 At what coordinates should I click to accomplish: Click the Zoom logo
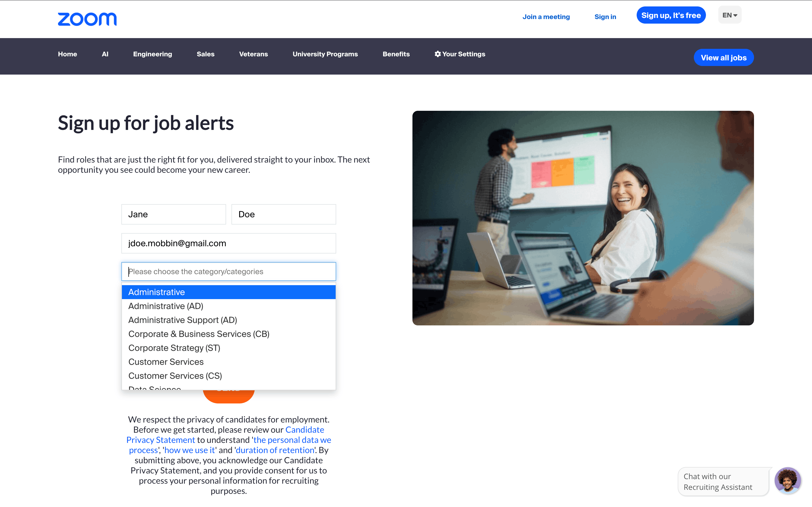click(x=87, y=19)
